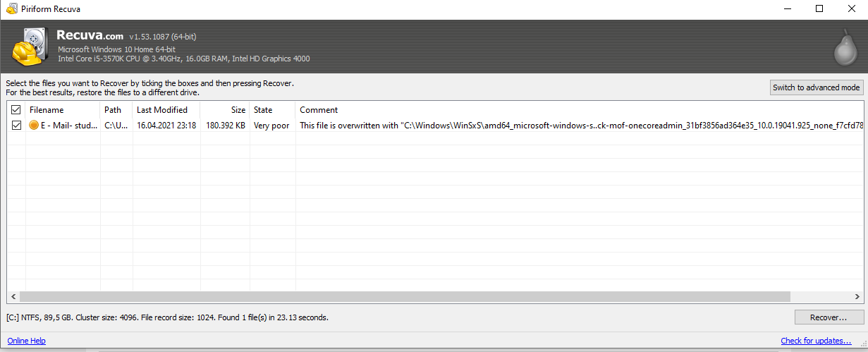The height and width of the screenshot is (352, 868).
Task: Click the 'This file is overwritten with' comment cell
Action: [x=580, y=126]
